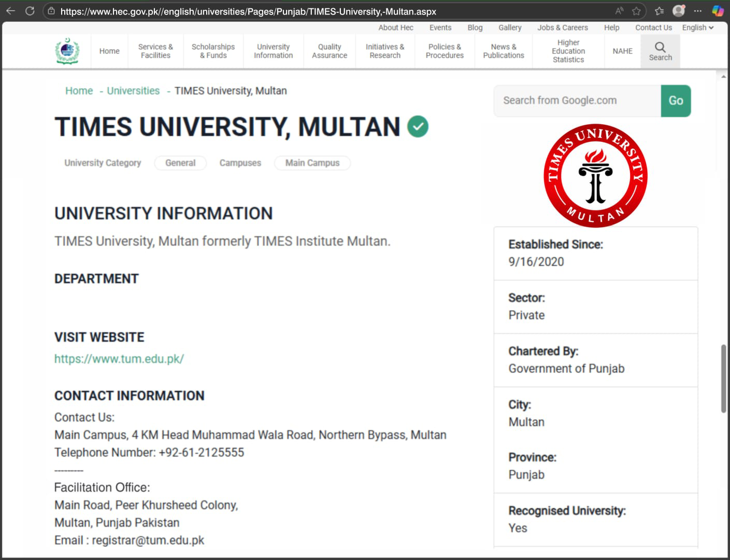View site information lock icon

[x=51, y=11]
